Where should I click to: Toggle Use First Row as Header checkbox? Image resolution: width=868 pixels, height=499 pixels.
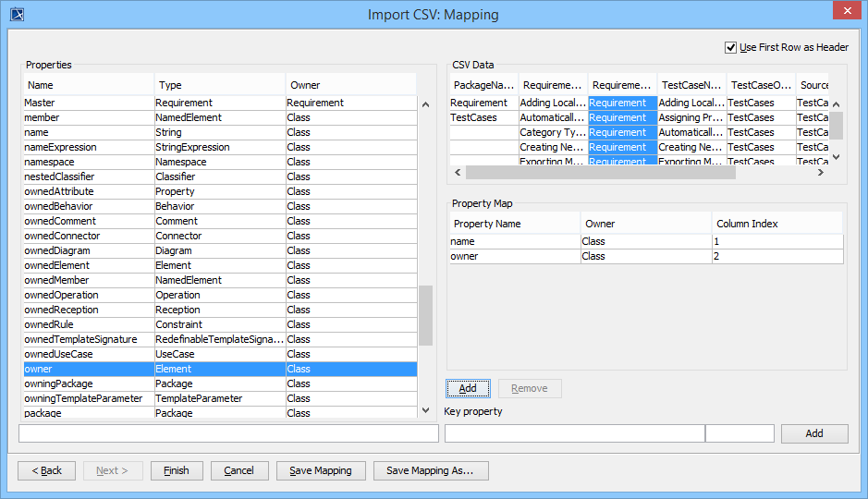731,47
